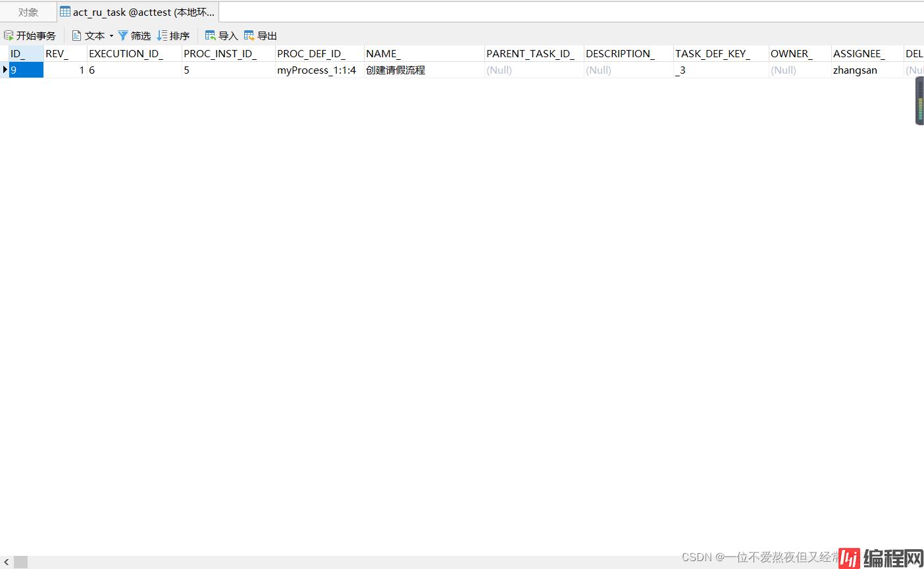Select the PROC_INST_ID_ cell with value 5

[228, 70]
